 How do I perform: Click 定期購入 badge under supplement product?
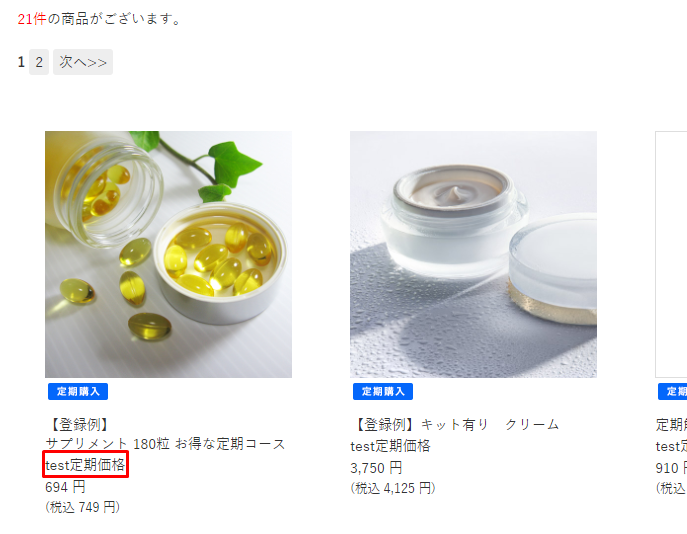(78, 391)
